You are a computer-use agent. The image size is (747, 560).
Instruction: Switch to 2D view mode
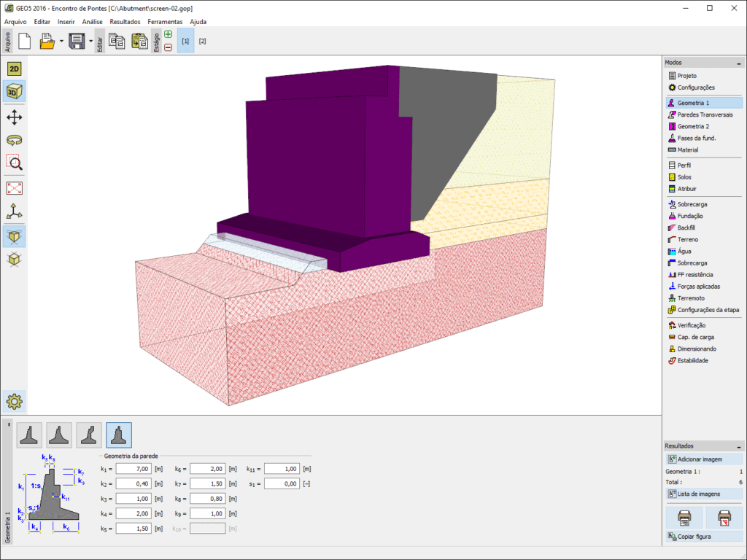(15, 69)
